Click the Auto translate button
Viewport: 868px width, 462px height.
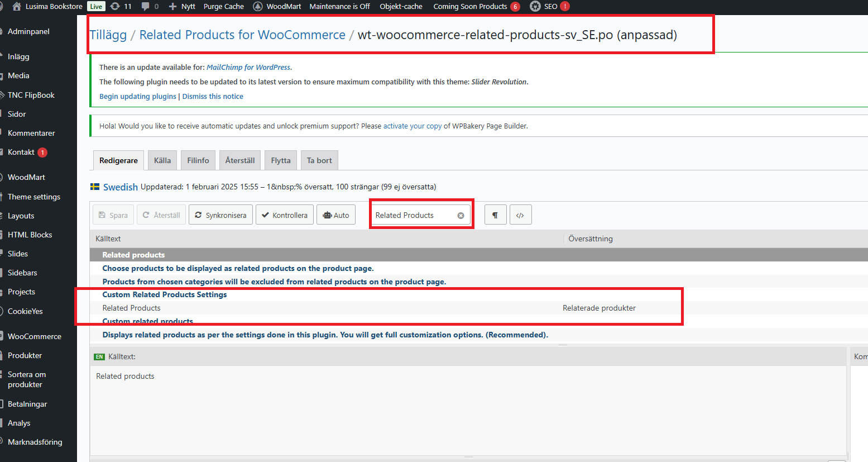[336, 215]
